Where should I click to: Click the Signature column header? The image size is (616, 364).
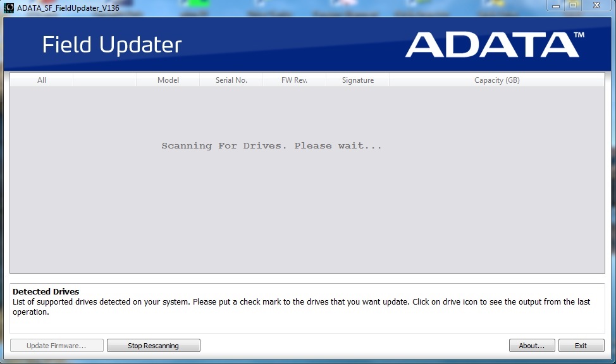click(x=357, y=80)
